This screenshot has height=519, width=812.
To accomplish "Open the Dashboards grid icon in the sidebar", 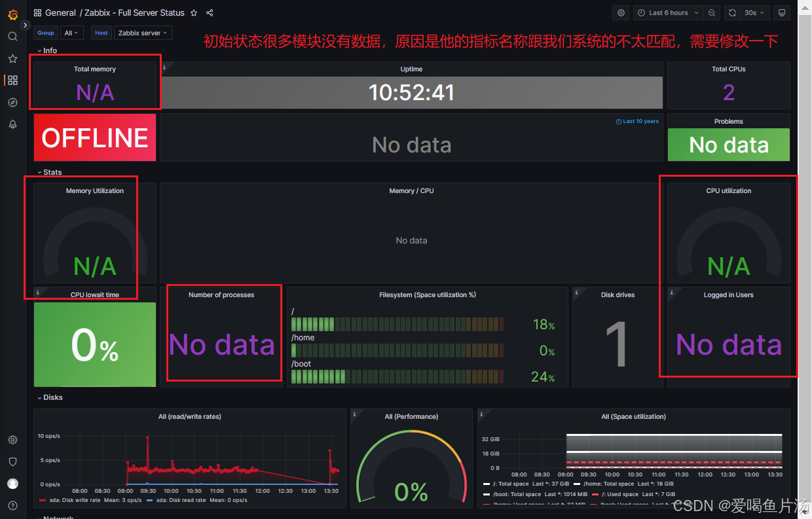I will pyautogui.click(x=12, y=81).
